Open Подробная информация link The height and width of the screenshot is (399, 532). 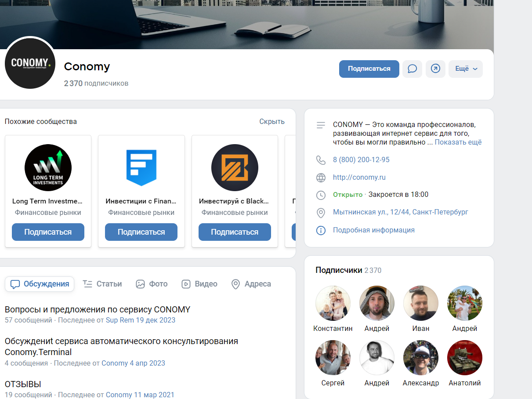374,230
